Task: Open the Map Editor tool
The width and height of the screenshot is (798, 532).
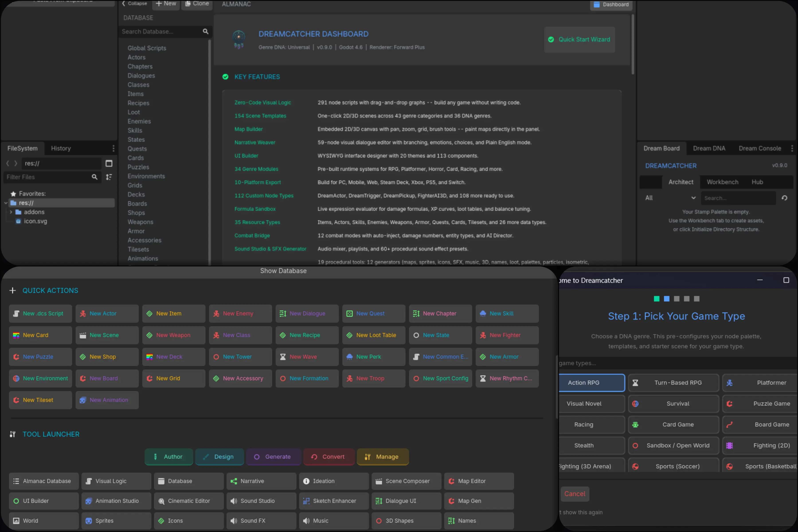Action: click(479, 481)
